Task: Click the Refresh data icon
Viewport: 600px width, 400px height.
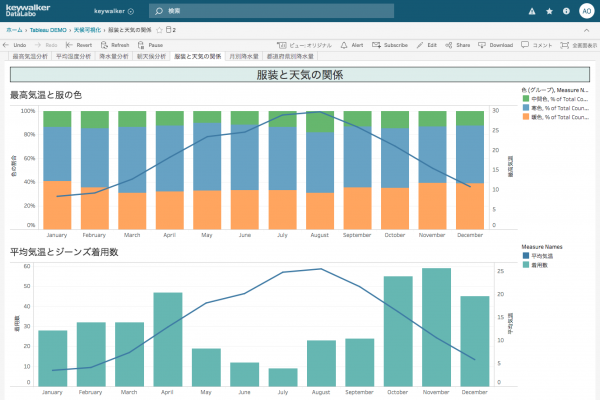Action: pos(104,45)
